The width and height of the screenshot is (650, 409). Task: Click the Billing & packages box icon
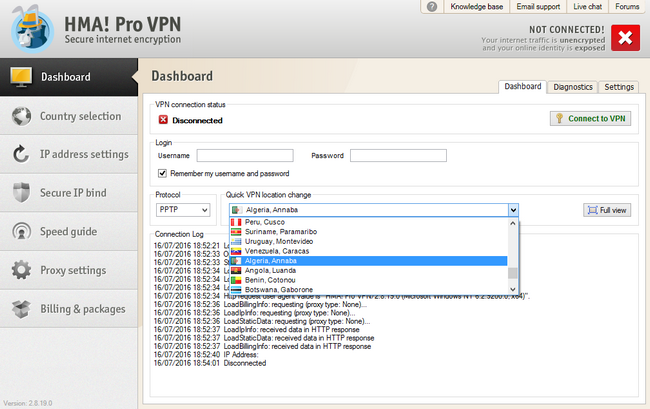click(21, 309)
